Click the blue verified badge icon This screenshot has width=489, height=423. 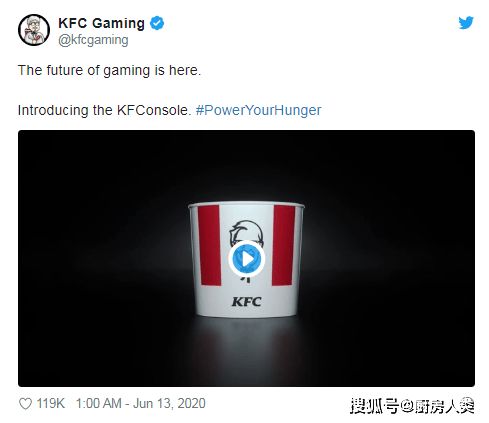(157, 23)
